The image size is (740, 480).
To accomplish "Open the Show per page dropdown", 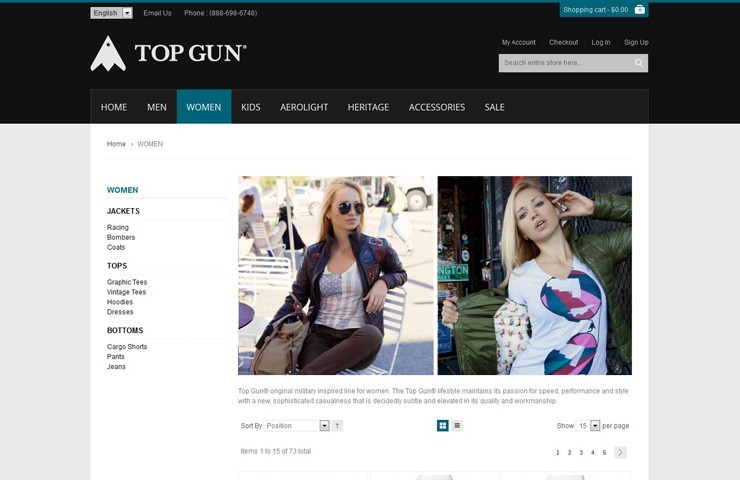I will [x=588, y=426].
